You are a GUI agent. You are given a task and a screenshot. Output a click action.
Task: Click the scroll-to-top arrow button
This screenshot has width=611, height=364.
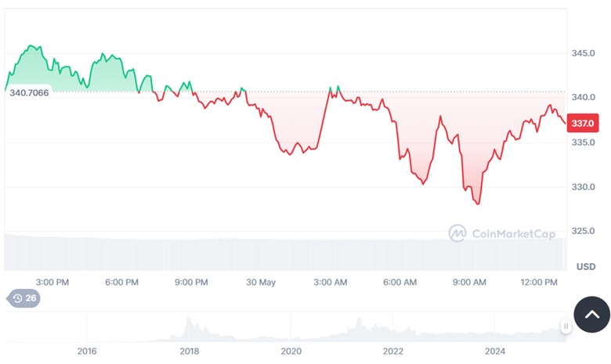(x=591, y=315)
